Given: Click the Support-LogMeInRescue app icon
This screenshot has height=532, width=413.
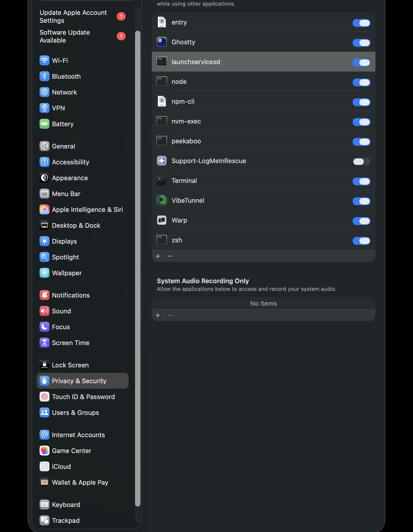Looking at the screenshot, I should pyautogui.click(x=162, y=161).
